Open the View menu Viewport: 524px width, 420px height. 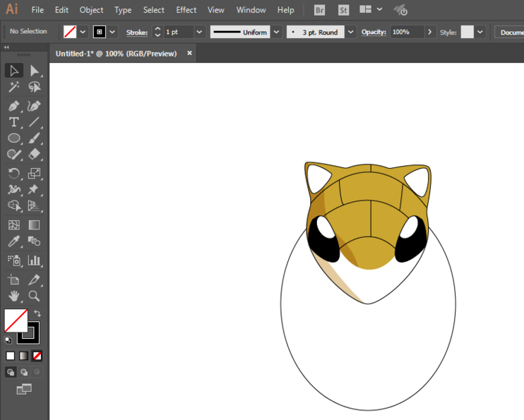click(x=216, y=10)
